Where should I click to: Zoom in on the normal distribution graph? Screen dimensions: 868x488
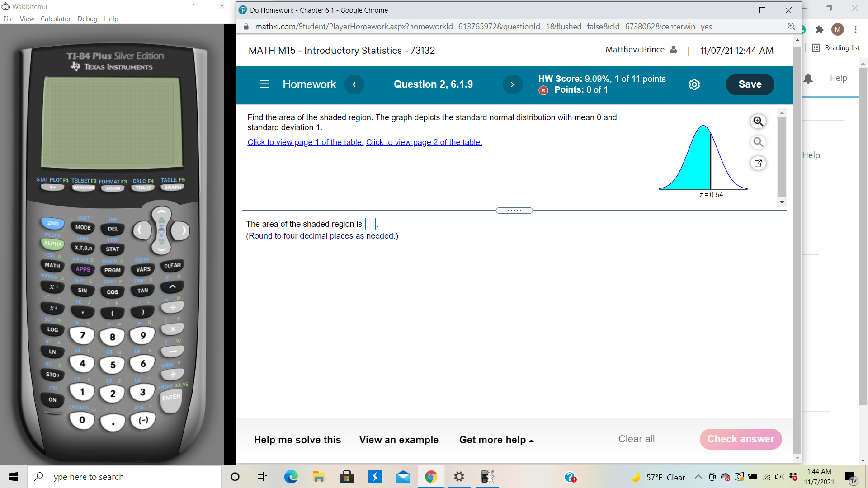758,122
